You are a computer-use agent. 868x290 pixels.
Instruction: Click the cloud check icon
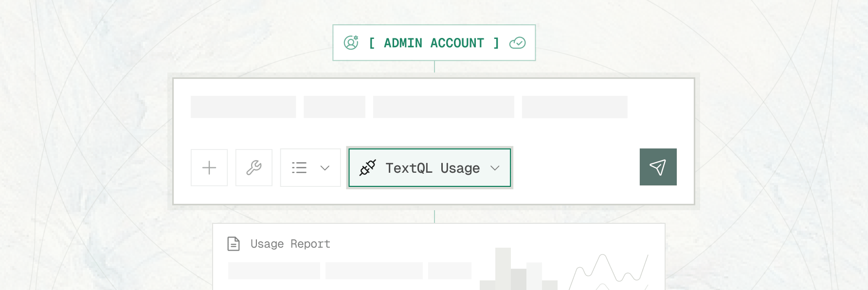point(517,43)
